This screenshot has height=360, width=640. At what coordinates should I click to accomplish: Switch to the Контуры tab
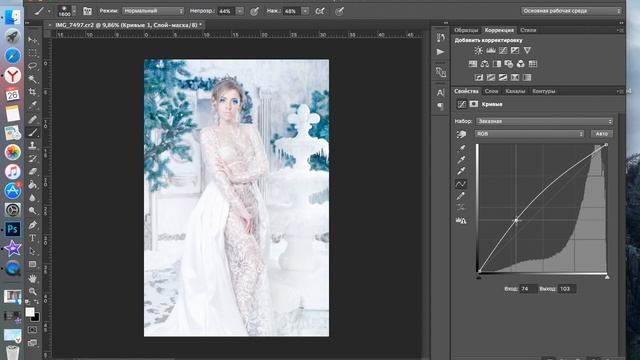click(543, 91)
